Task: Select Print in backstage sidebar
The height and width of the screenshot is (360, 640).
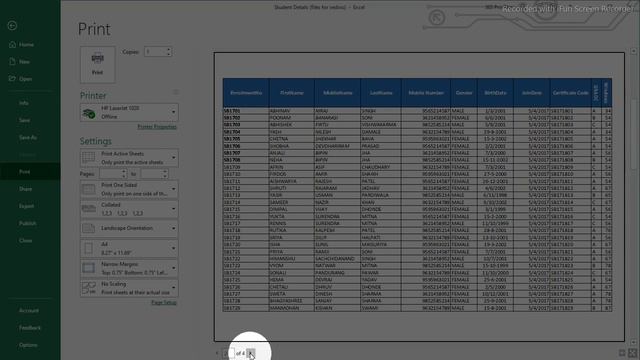Action: 30,172
